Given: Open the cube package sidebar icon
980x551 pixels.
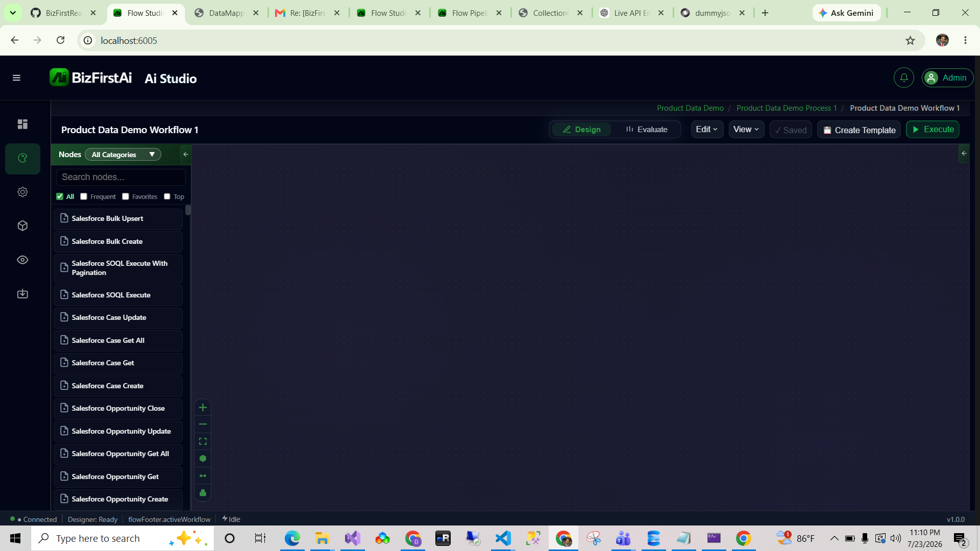Looking at the screenshot, I should (x=22, y=226).
